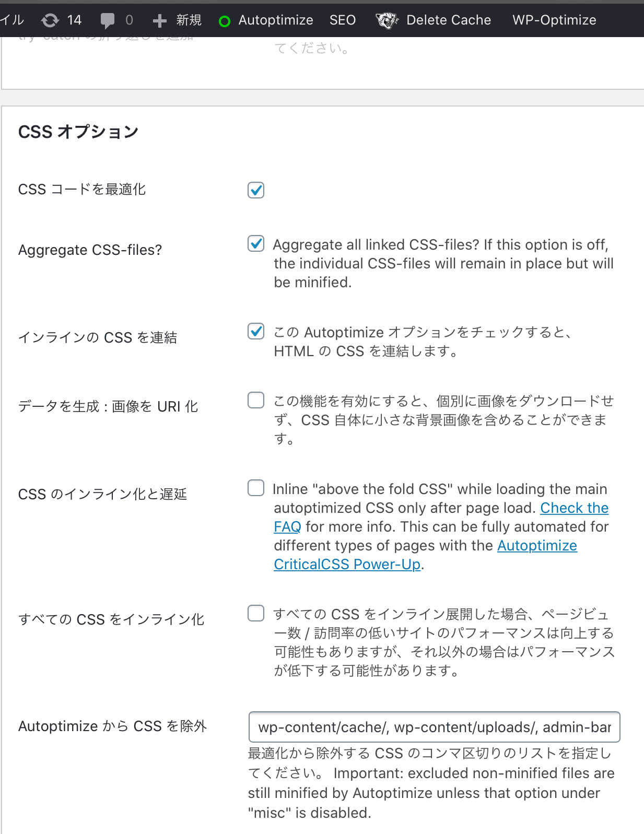Disable the インラインの CSS を連結 checkbox

click(256, 331)
